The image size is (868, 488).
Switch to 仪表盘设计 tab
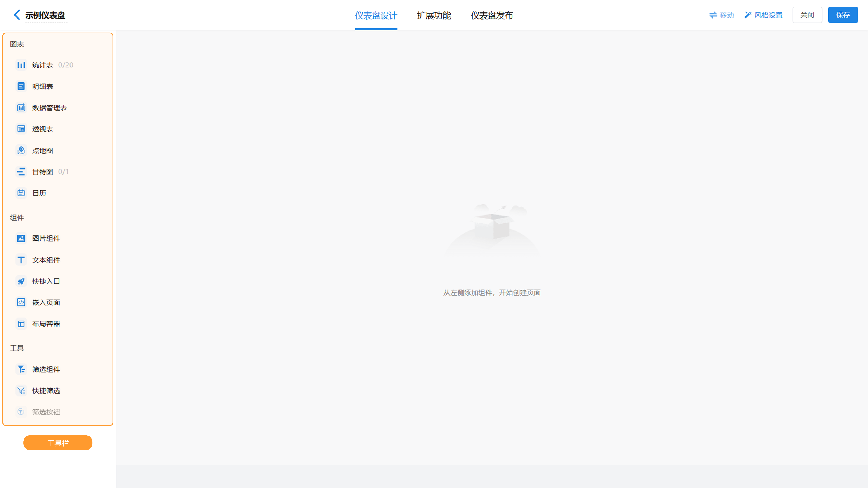coord(376,15)
